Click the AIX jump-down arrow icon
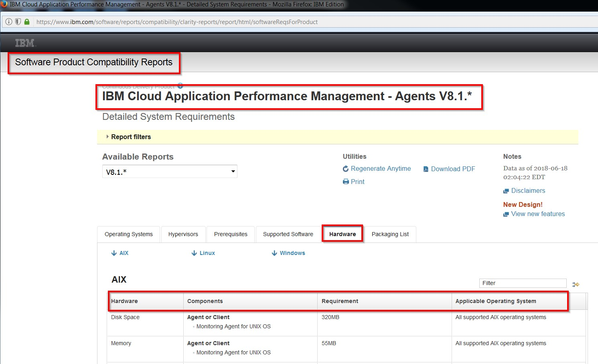The image size is (598, 364). pyautogui.click(x=114, y=253)
